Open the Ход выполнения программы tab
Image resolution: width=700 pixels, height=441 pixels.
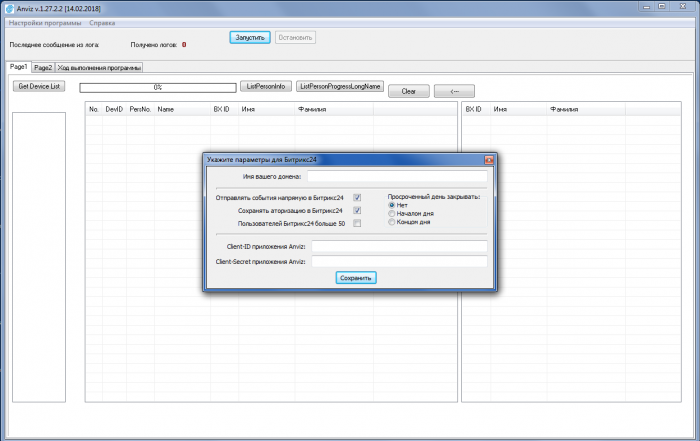point(99,68)
